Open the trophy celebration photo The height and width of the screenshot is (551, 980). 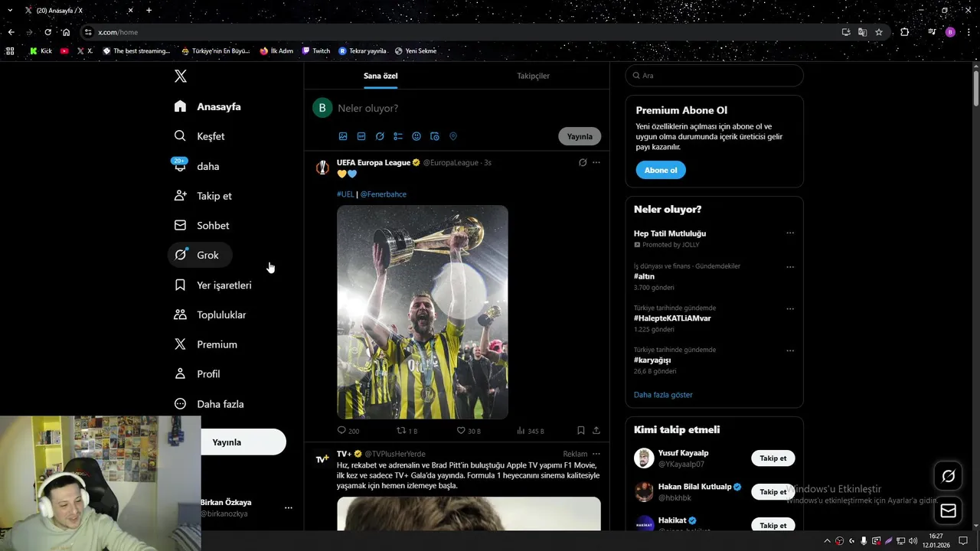pos(423,312)
